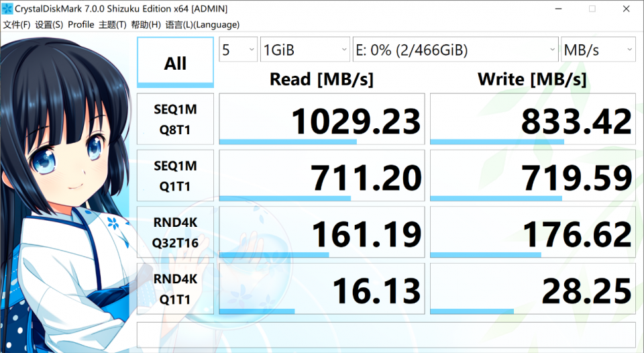Click the 711.20 read result
The image size is (644, 353).
322,175
